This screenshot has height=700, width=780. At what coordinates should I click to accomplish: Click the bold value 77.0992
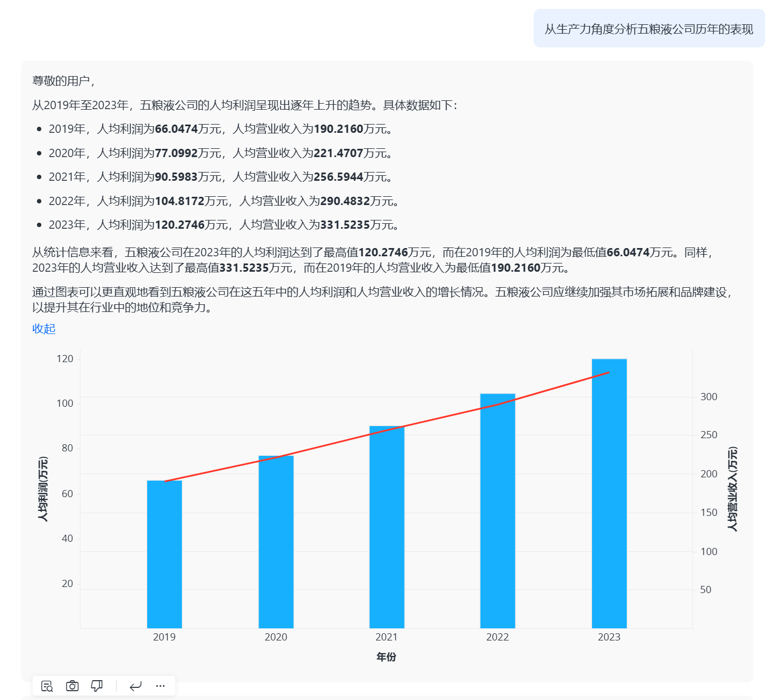(176, 153)
